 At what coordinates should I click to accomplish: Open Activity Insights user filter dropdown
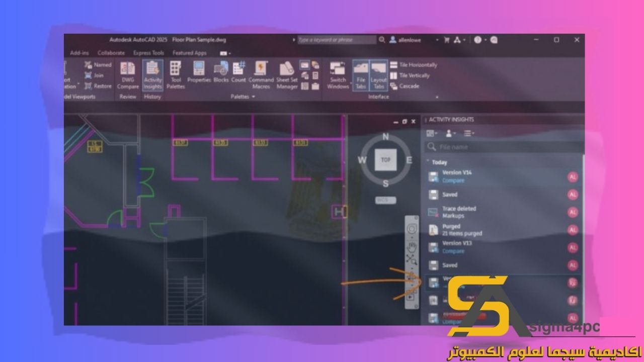(450, 133)
